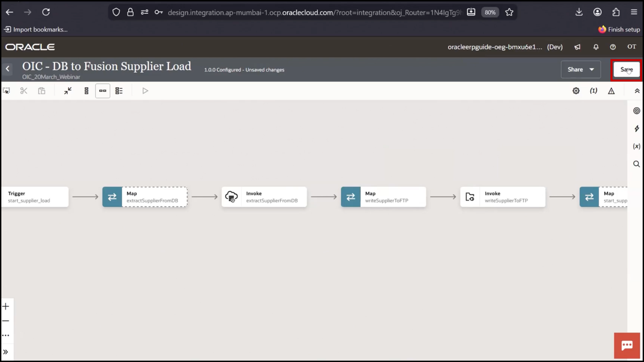644x362 pixels.
Task: Open announcements megaphone icon
Action: click(577, 47)
